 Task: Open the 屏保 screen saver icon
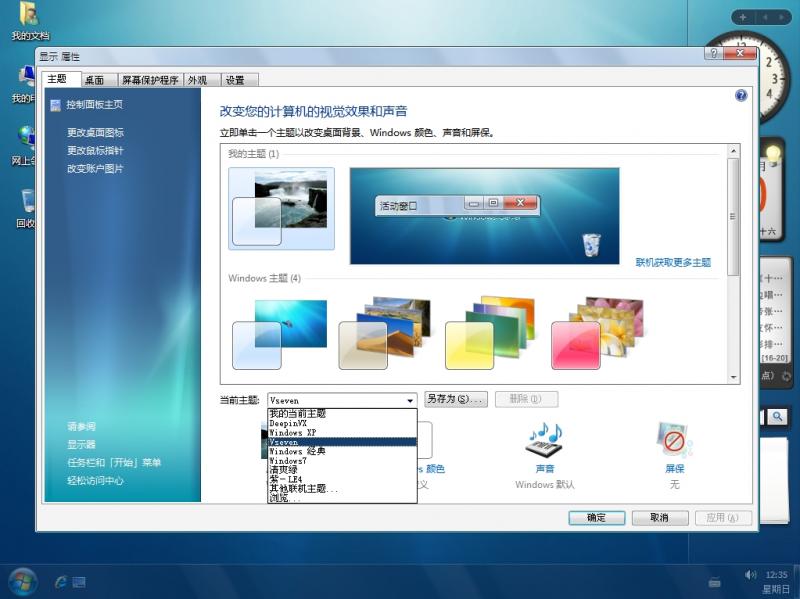(674, 441)
